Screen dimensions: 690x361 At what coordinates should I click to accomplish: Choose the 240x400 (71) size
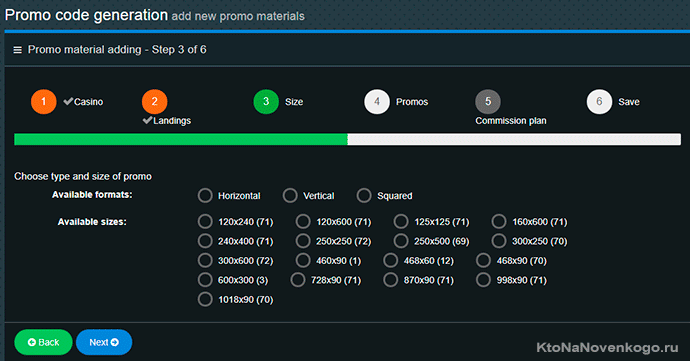tap(205, 241)
